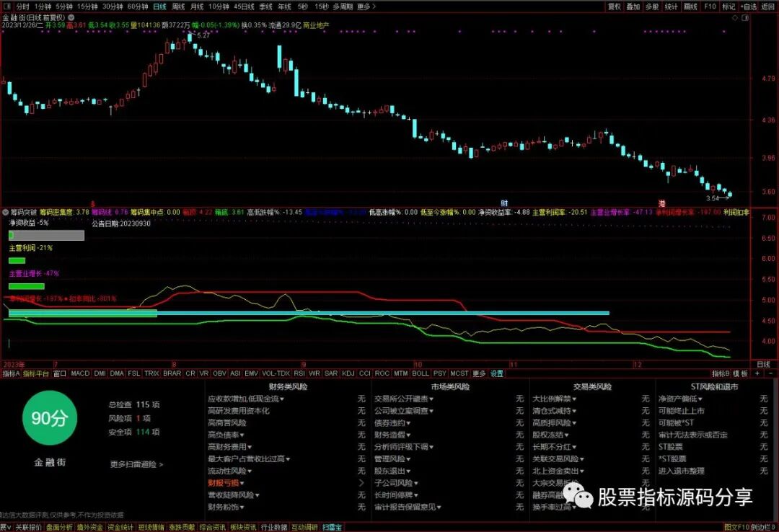The height and width of the screenshot is (532, 779).
Task: Click the gray 净资收益 progress bar
Action: tap(46, 236)
